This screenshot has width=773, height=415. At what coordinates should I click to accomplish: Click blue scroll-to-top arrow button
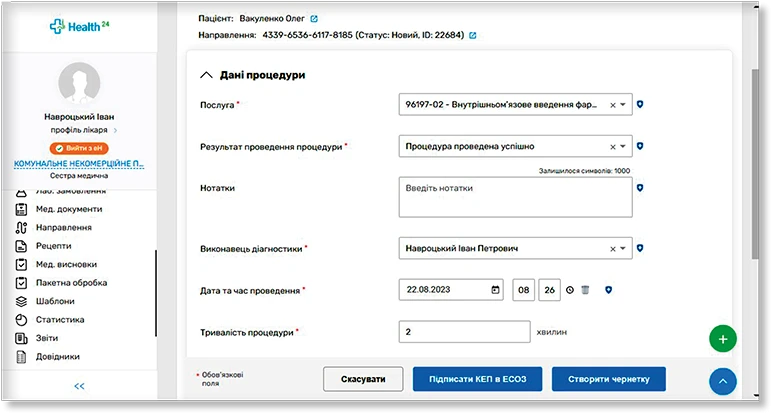pos(723,381)
